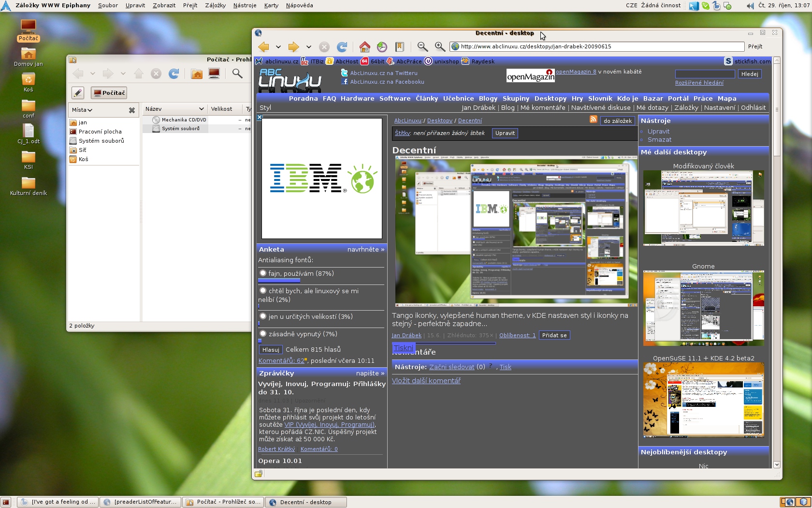This screenshot has height=508, width=812.
Task: Click the file manager Home folder icon
Action: coord(197,74)
